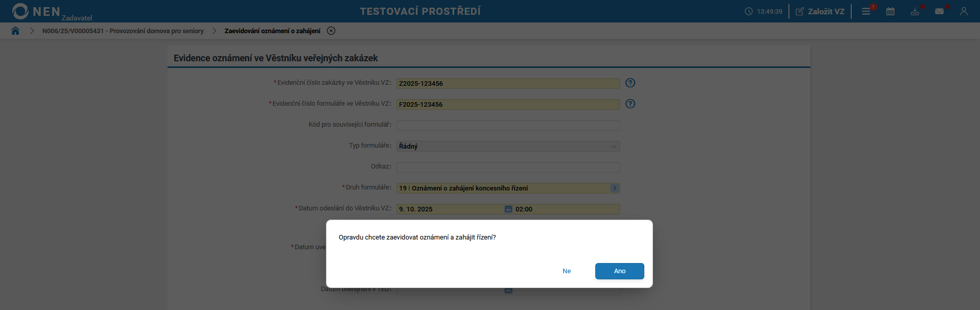This screenshot has height=310, width=980.
Task: Close the Zaevidování oznámení o zahájení tab
Action: pyautogui.click(x=331, y=31)
